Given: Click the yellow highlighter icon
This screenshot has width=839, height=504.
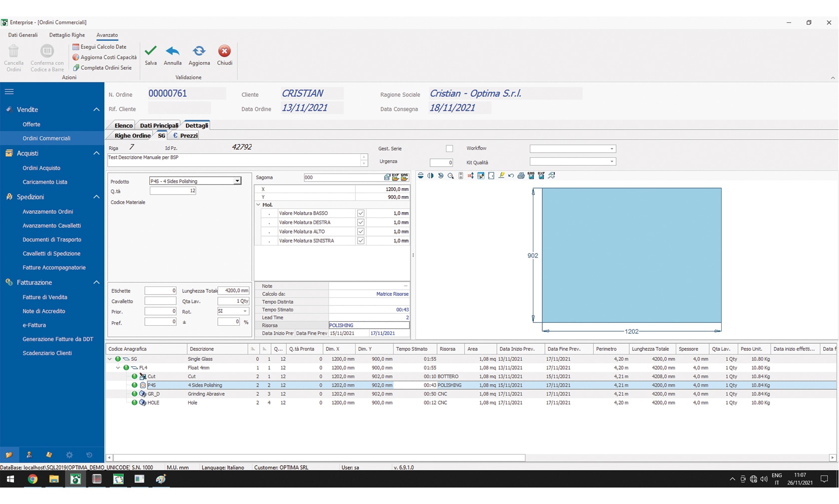Looking at the screenshot, I should click(x=501, y=176).
